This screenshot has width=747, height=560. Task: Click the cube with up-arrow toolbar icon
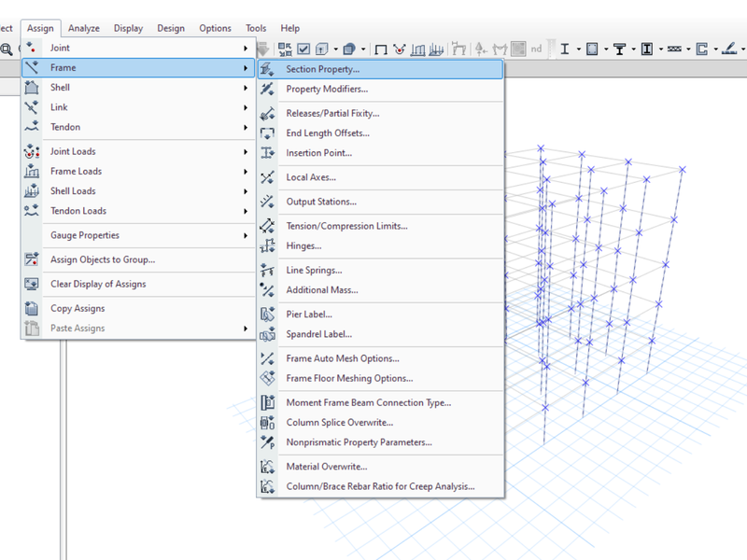[322, 49]
